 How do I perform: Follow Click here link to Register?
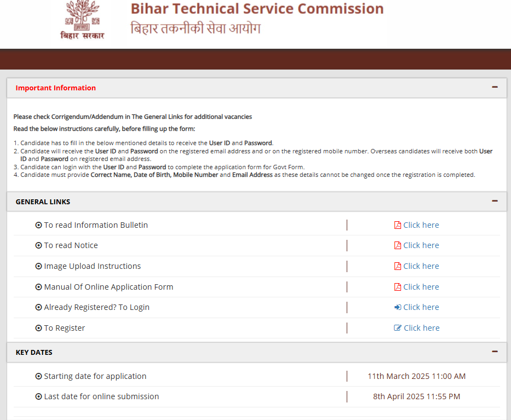[422, 328]
